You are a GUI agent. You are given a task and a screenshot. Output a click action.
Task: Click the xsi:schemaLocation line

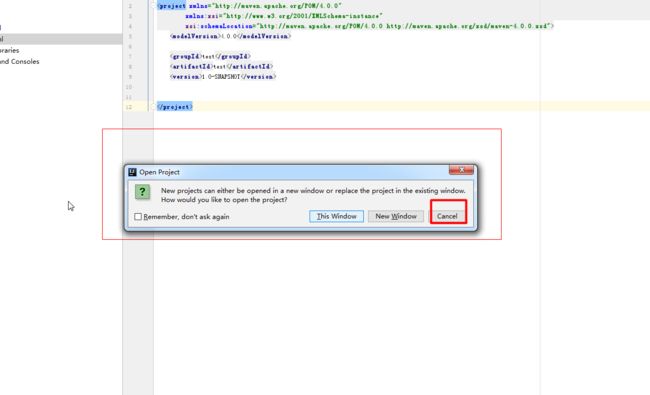tap(369, 26)
